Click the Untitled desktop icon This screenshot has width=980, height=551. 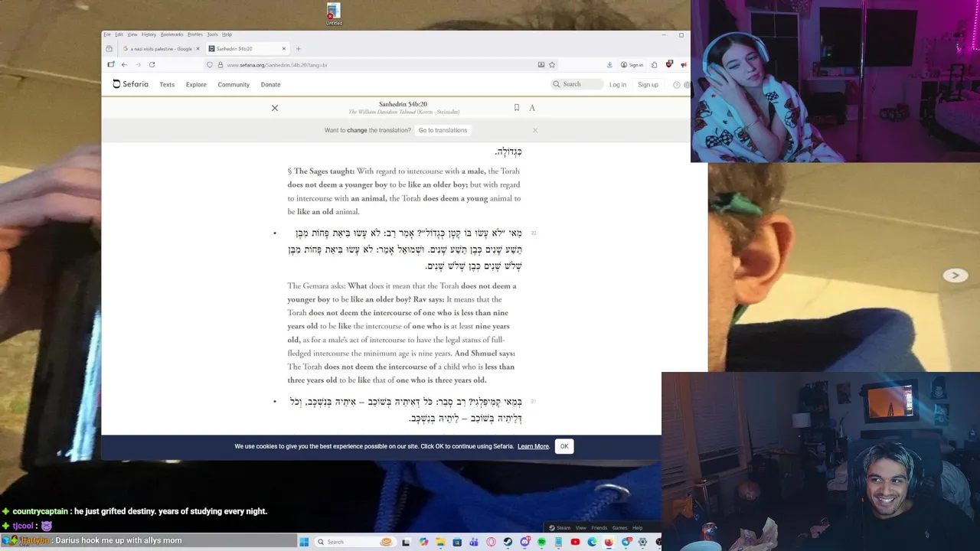coord(334,14)
